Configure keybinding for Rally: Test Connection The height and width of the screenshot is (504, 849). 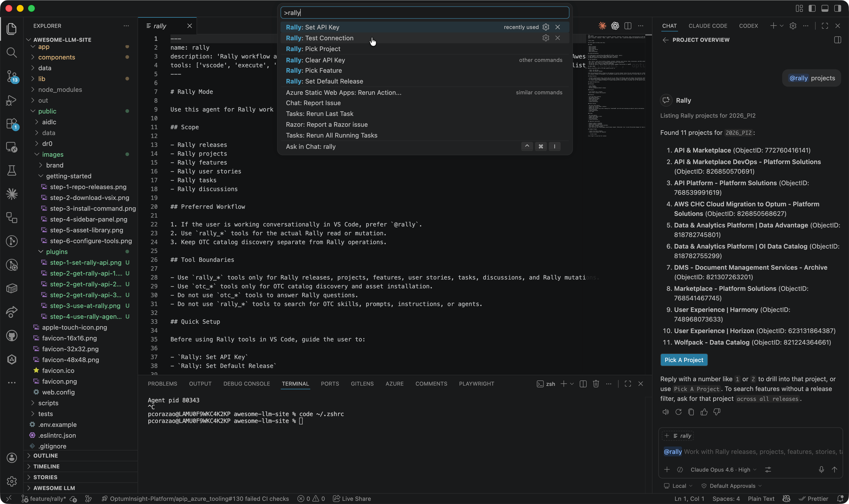click(546, 38)
